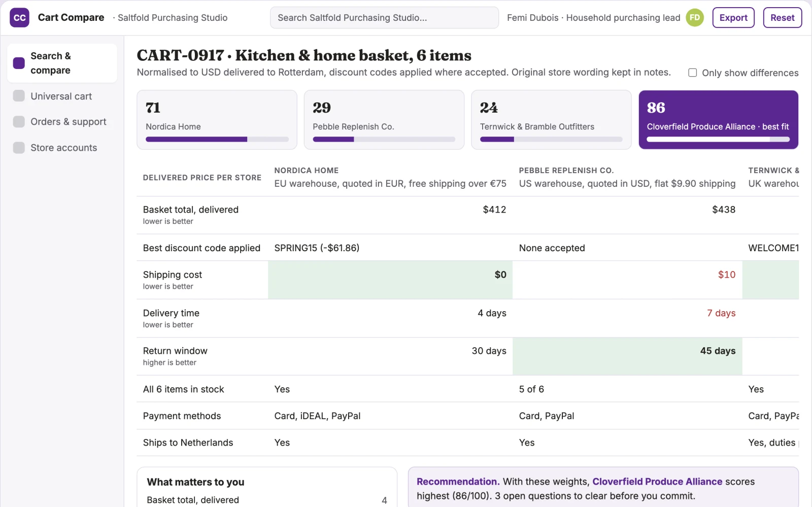Open the Store accounts page
Viewport: 812px width, 507px height.
[62, 148]
